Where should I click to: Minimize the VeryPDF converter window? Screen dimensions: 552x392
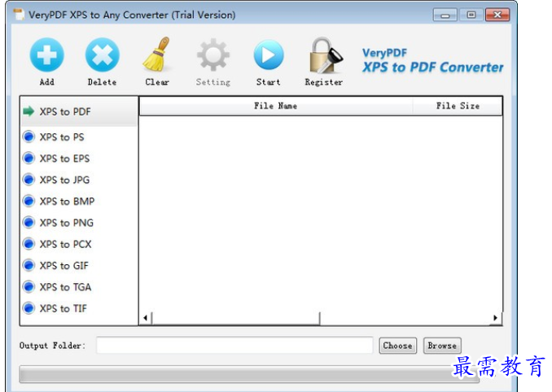pos(445,15)
